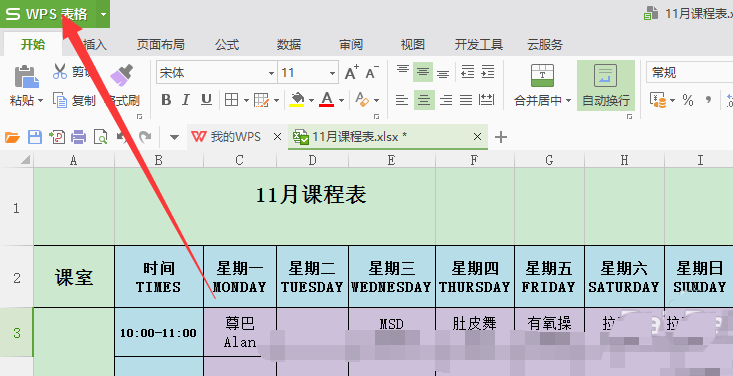Click the open folder icon in quick toolbar
The height and width of the screenshot is (376, 733).
coord(12,137)
